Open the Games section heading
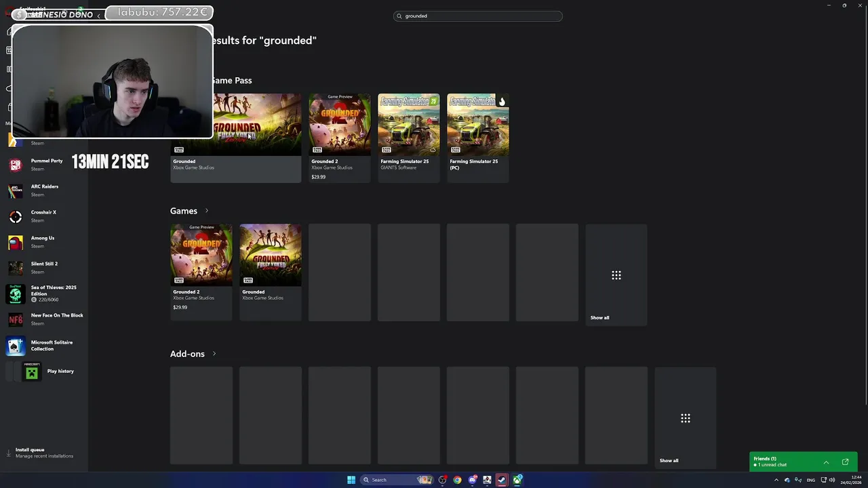This screenshot has width=868, height=488. coord(184,211)
